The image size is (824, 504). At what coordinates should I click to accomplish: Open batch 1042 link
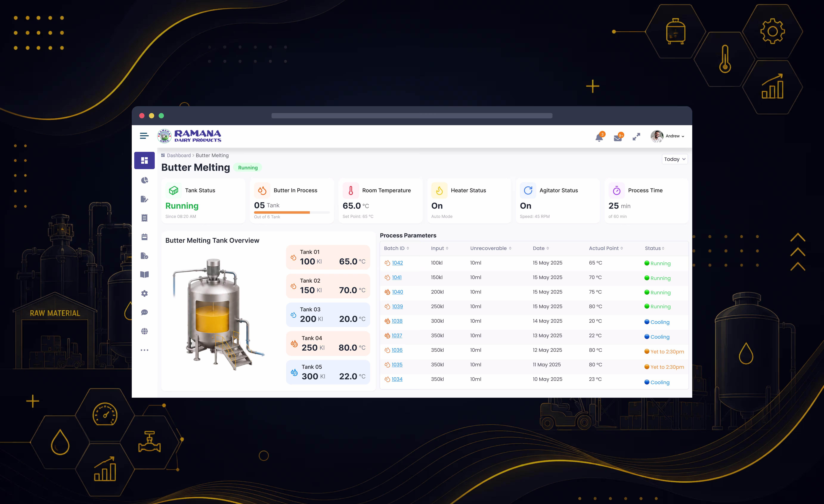(397, 263)
